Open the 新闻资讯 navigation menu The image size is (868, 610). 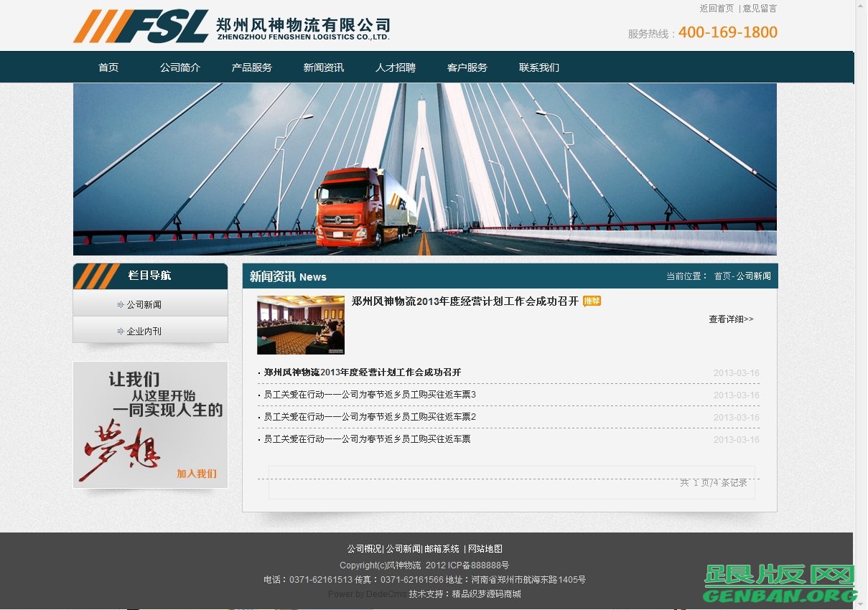323,67
